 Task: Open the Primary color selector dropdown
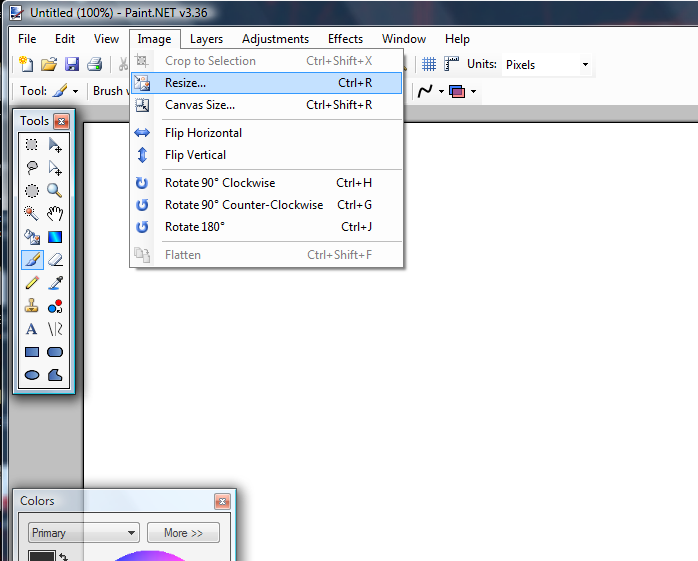click(83, 533)
